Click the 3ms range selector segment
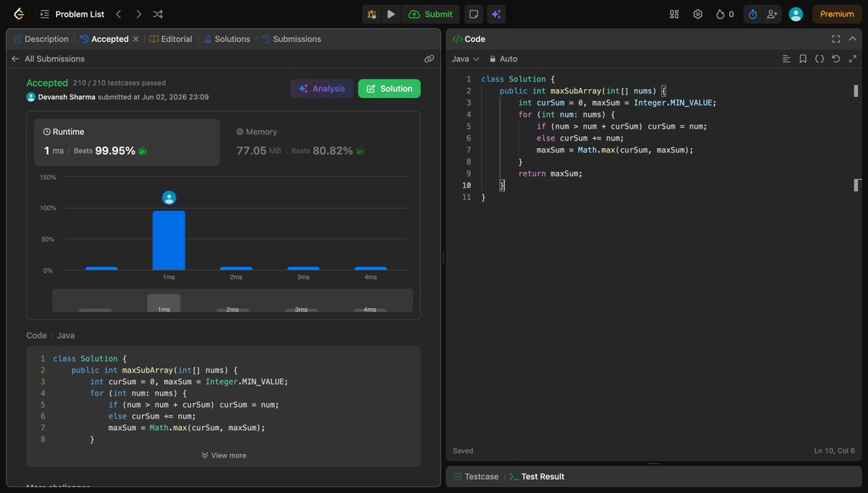 302,309
